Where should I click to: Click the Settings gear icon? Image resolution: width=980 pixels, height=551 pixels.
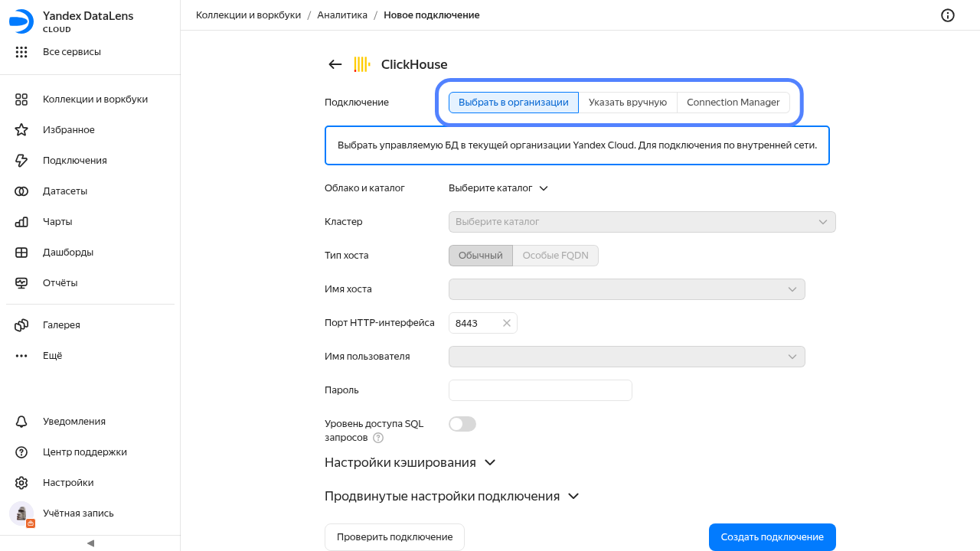21,483
